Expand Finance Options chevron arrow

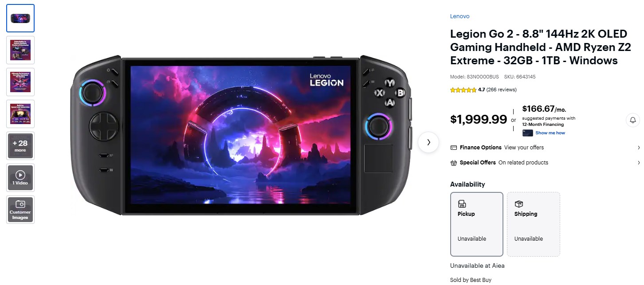(x=639, y=148)
